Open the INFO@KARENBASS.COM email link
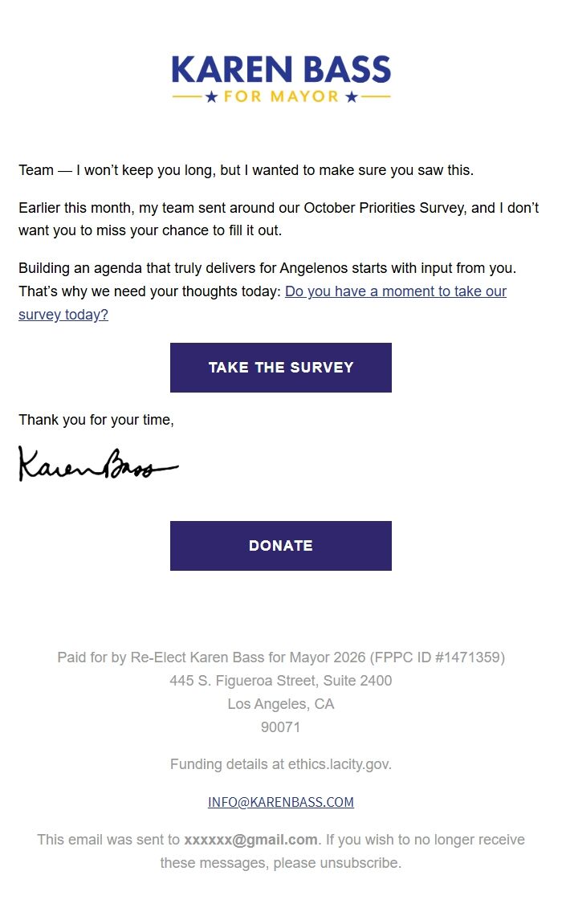 (x=281, y=802)
